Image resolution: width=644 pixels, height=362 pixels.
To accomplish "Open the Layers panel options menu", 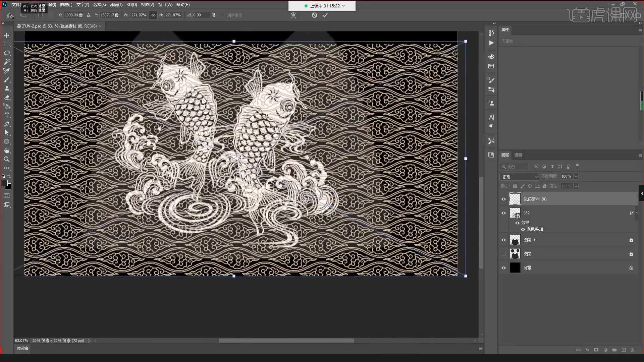I will (x=640, y=155).
